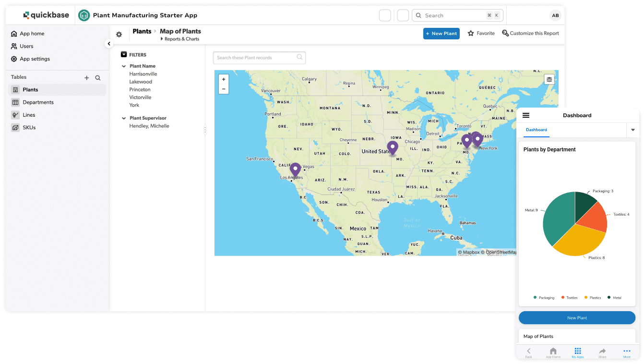Click Search these Plant records field
644x364 pixels.
pyautogui.click(x=259, y=58)
